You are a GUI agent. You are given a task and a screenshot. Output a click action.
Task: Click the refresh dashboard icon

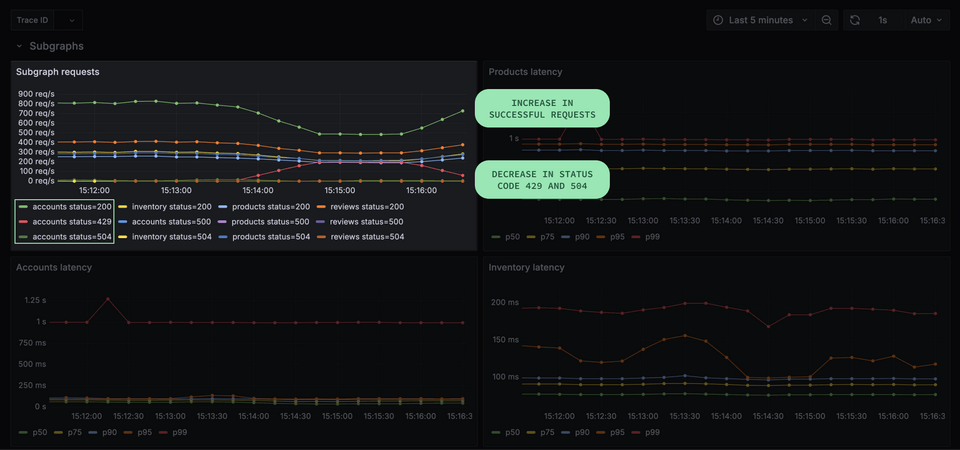pyautogui.click(x=855, y=20)
